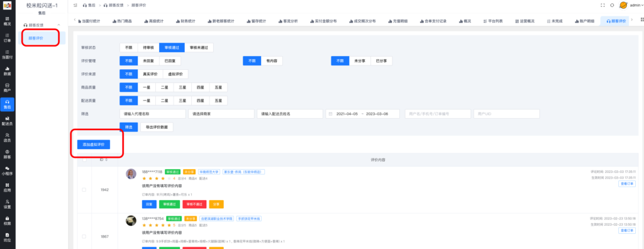The width and height of the screenshot is (644, 249).
Task: Click 回复 button for review 1942
Action: tap(148, 204)
